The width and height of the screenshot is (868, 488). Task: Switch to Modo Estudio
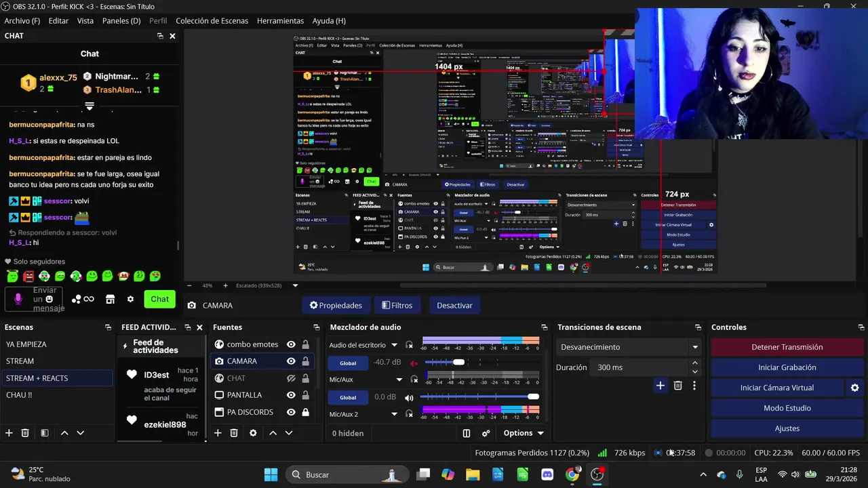click(x=787, y=408)
